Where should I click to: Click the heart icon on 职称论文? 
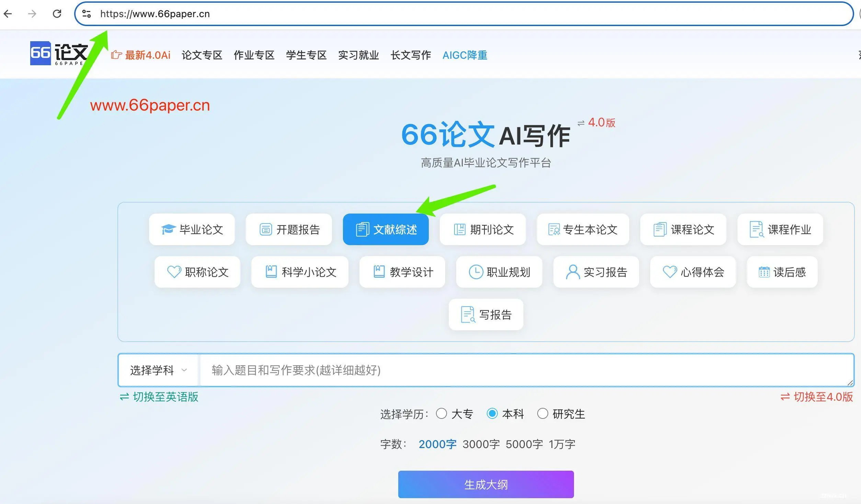(174, 272)
